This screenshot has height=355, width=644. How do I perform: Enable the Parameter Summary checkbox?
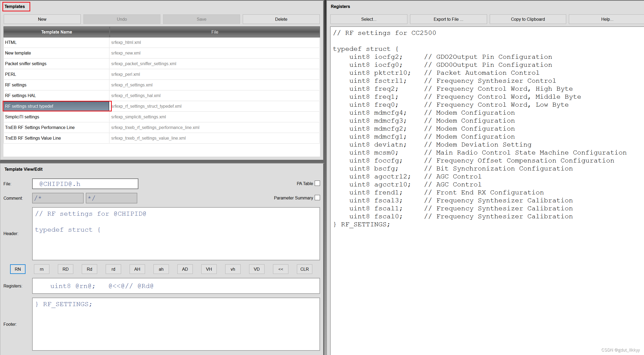(x=317, y=198)
